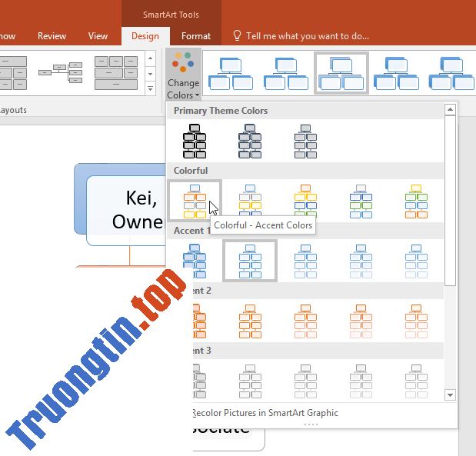Pick the fifth Accent 1 thumbnail
The image size is (476, 456).
tap(416, 261)
